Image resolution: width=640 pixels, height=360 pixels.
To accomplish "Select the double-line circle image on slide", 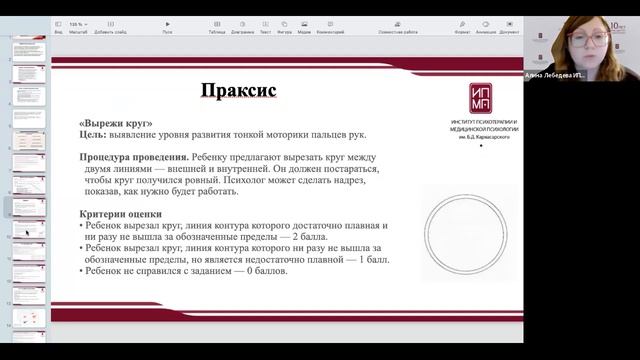I will tap(466, 234).
